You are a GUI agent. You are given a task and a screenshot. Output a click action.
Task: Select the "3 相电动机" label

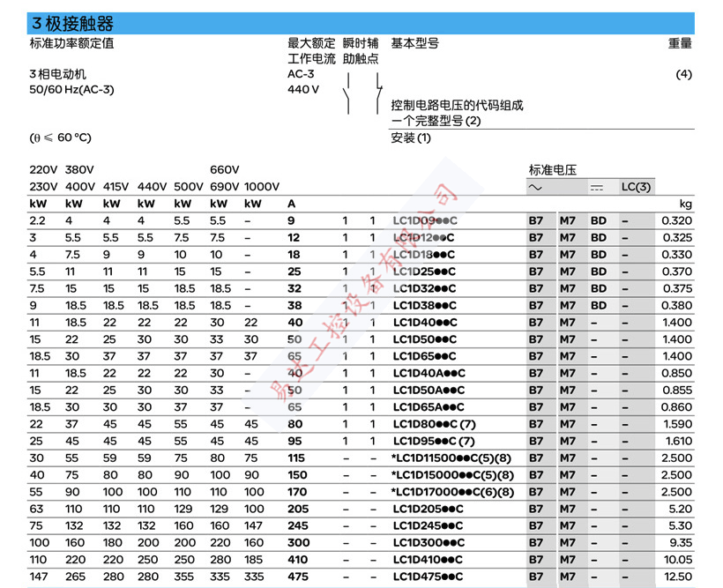(x=57, y=74)
